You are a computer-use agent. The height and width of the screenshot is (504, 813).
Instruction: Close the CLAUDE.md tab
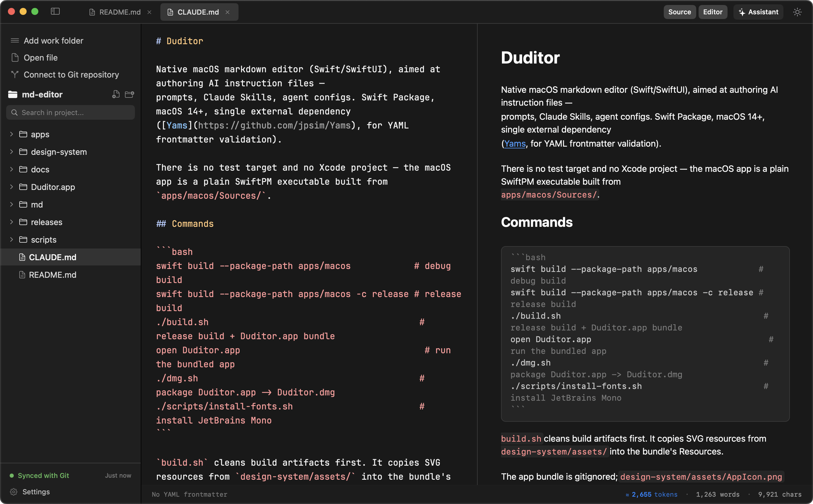pyautogui.click(x=227, y=12)
